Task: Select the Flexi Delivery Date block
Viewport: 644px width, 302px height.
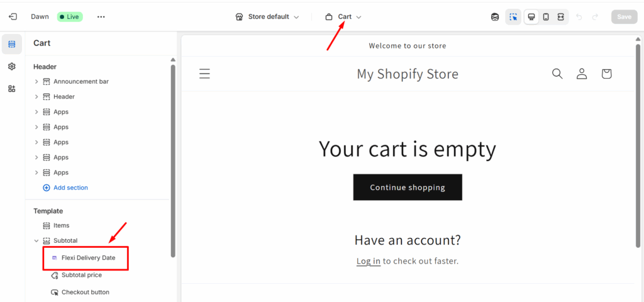Action: (x=88, y=258)
